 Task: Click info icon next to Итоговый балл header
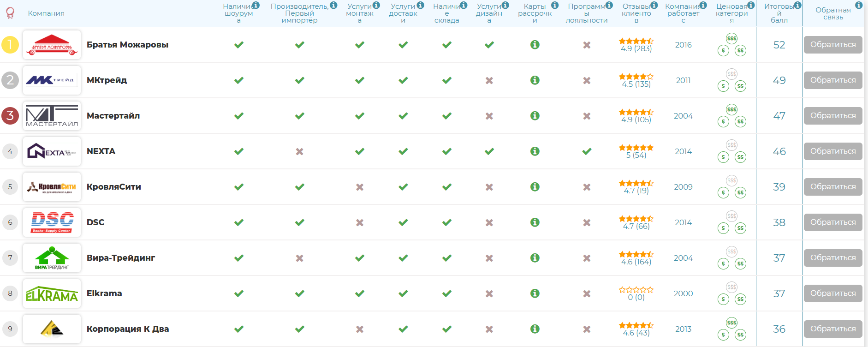click(x=797, y=5)
